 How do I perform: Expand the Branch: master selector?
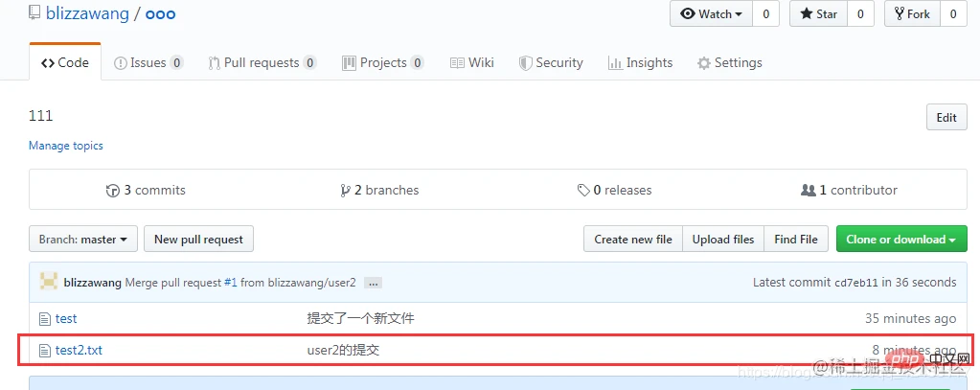coord(83,240)
